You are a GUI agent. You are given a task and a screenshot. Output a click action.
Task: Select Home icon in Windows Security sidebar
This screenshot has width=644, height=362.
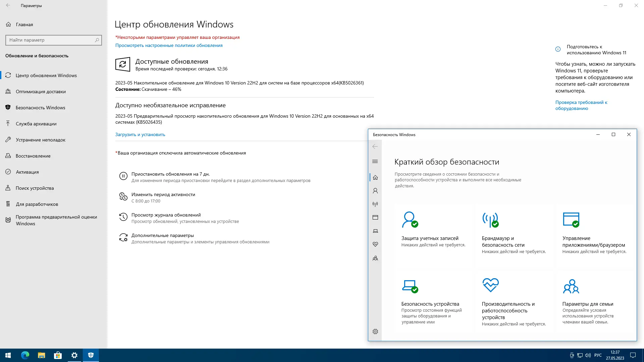375,178
